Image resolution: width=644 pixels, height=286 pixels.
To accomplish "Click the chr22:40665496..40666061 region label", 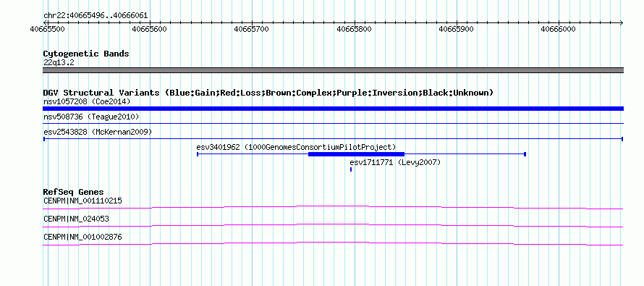I will 96,16.
